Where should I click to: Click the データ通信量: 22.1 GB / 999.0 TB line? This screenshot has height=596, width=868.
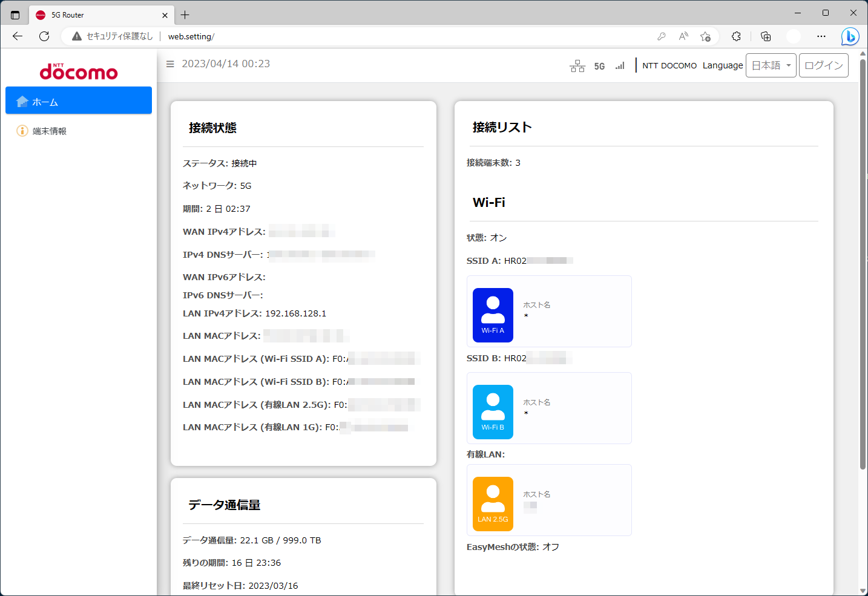pyautogui.click(x=252, y=540)
